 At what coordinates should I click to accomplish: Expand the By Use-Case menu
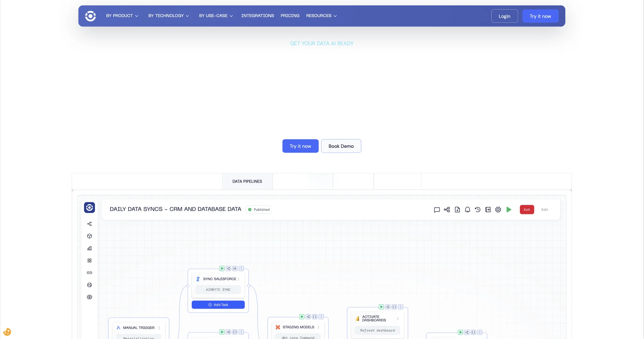(x=216, y=16)
